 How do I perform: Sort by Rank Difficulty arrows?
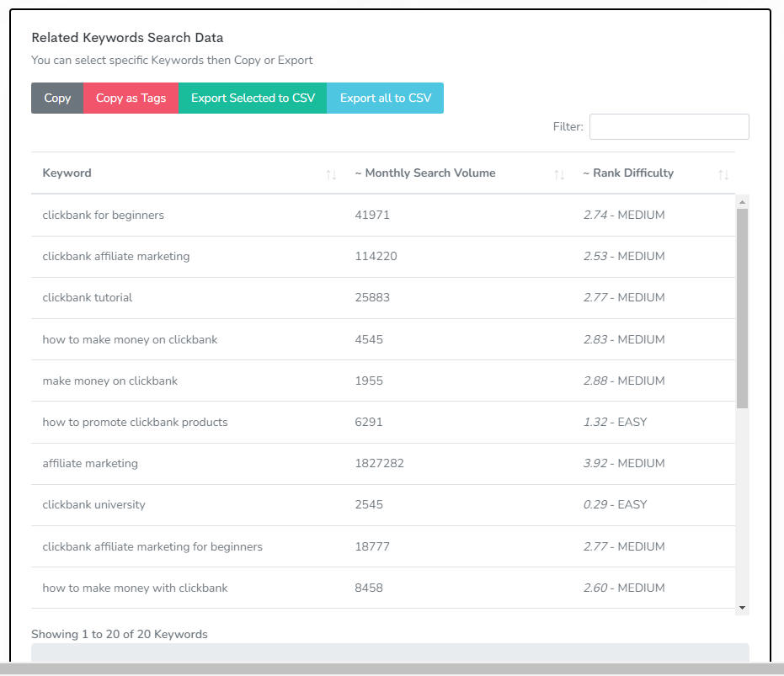[723, 174]
